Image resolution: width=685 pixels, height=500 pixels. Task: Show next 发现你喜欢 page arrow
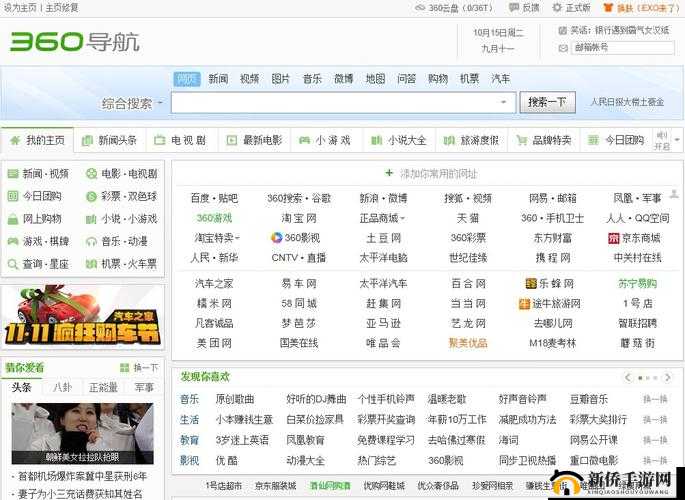667,377
